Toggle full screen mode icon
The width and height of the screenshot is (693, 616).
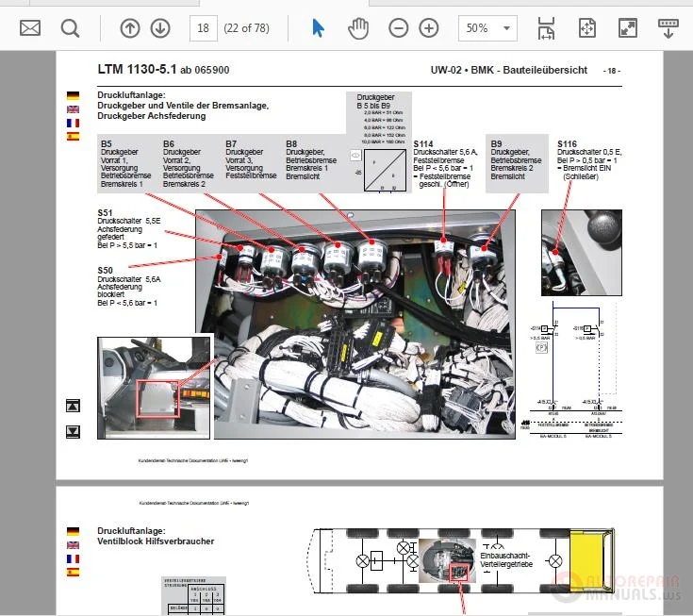pos(628,28)
